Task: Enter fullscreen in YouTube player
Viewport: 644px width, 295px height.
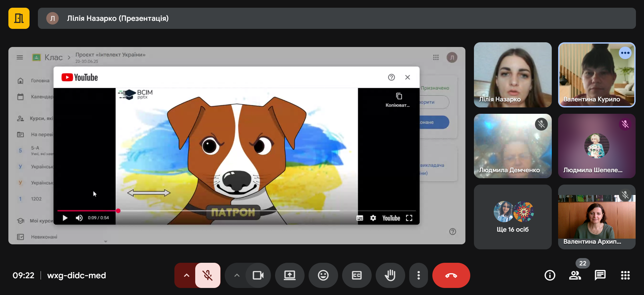Action: 409,218
